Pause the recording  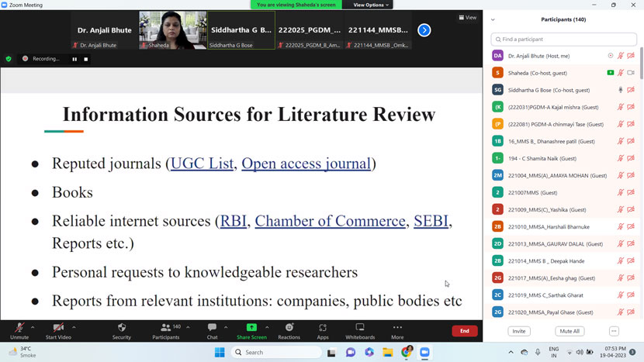coord(74,59)
